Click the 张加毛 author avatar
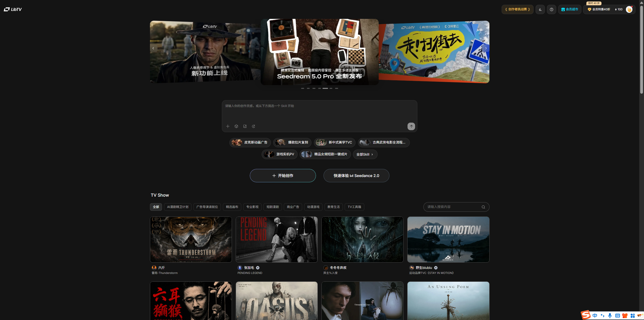Viewport: 644px width, 320px height. pos(240,268)
